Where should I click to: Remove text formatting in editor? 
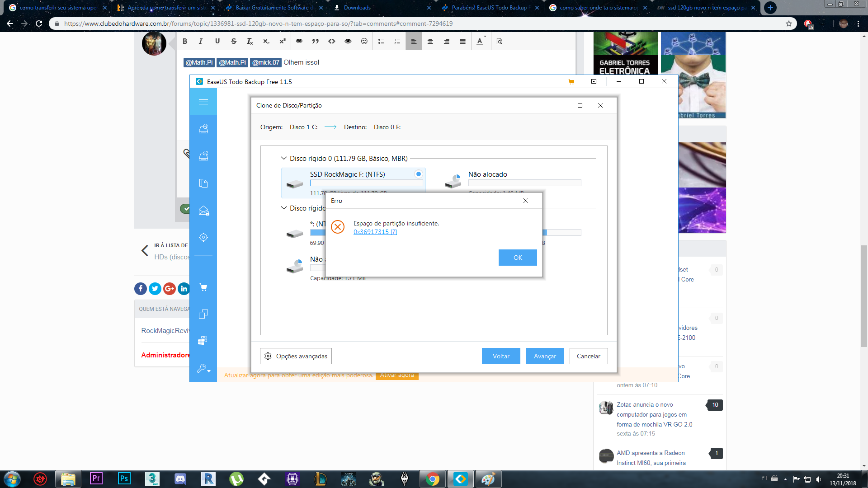pyautogui.click(x=250, y=41)
